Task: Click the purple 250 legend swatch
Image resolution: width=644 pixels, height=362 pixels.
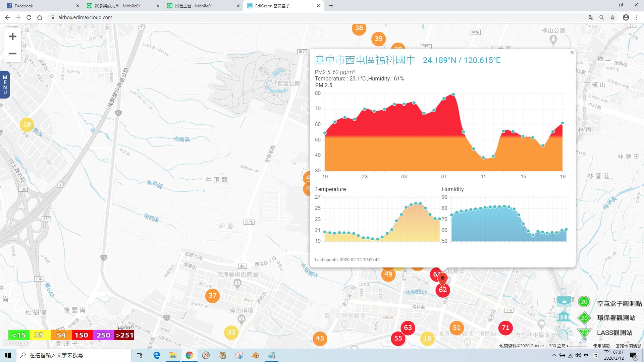Action: click(103, 335)
